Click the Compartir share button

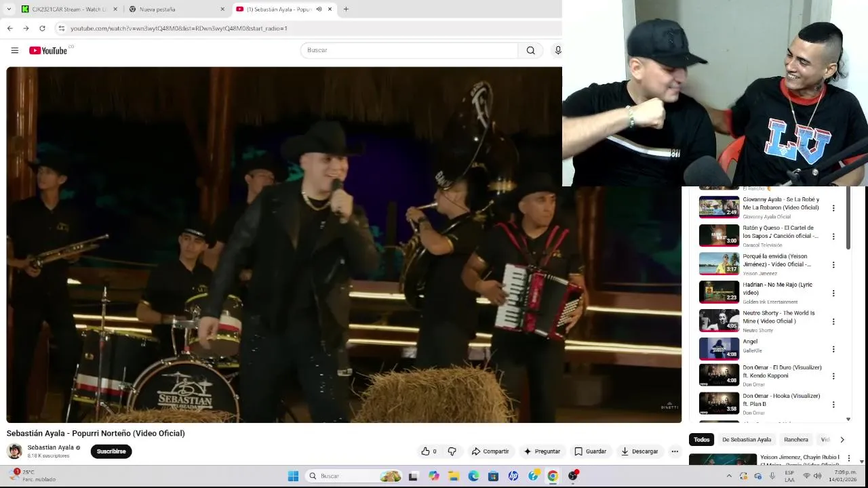pyautogui.click(x=490, y=451)
